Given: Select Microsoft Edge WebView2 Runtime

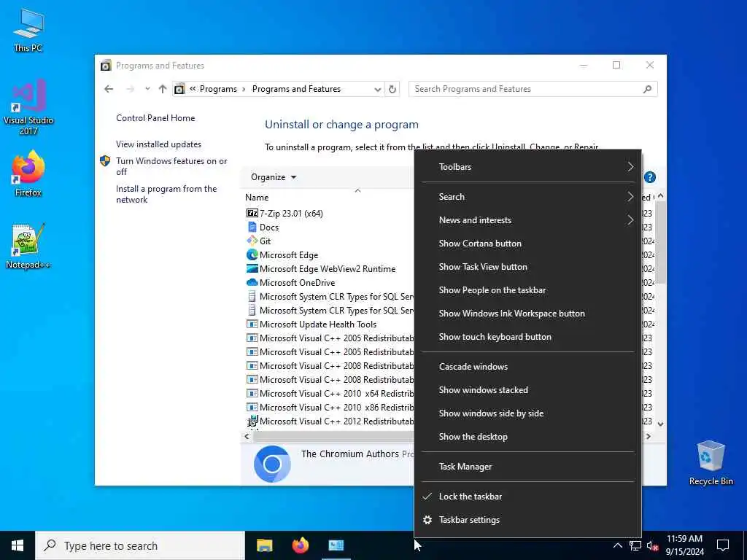Looking at the screenshot, I should pos(328,268).
